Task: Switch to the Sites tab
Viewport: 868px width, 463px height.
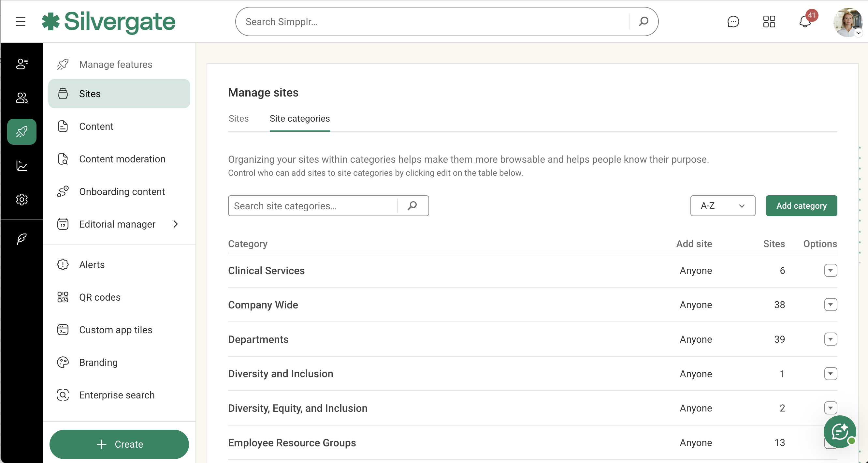Action: tap(238, 119)
